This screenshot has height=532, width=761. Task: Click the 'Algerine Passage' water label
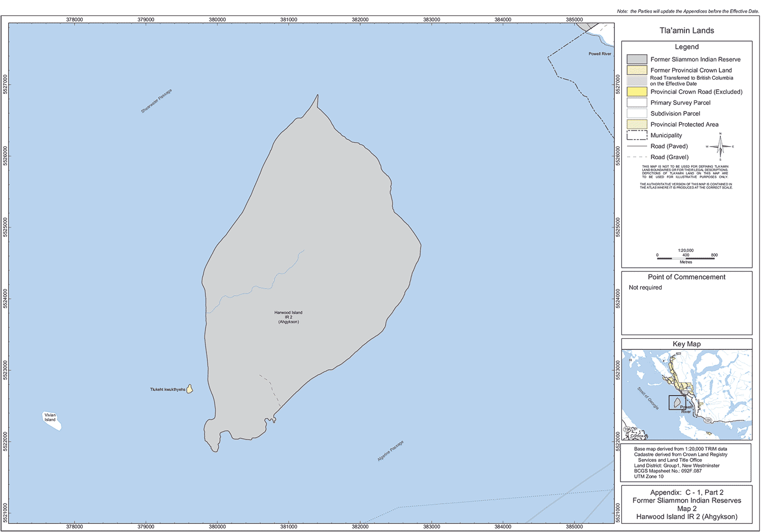pyautogui.click(x=391, y=451)
